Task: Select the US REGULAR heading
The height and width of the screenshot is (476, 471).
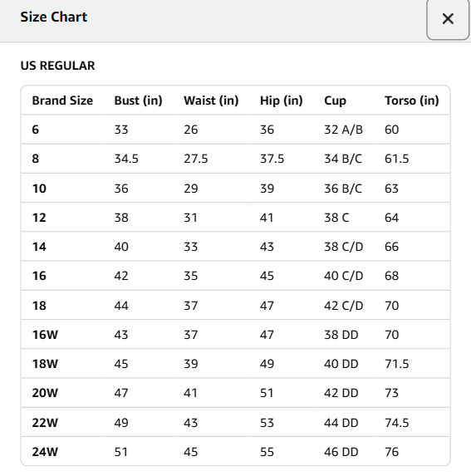Action: [x=57, y=66]
